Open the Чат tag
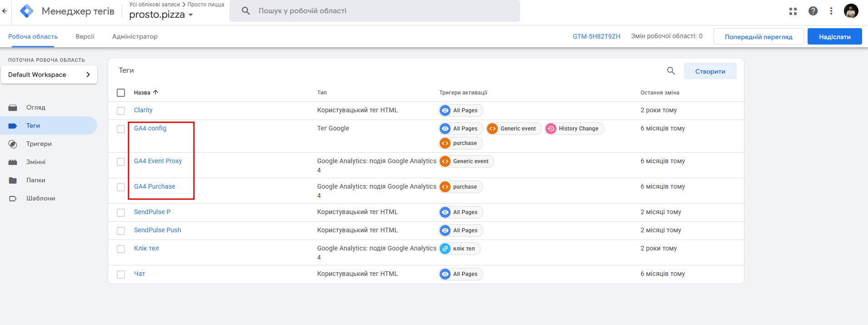 click(x=139, y=274)
